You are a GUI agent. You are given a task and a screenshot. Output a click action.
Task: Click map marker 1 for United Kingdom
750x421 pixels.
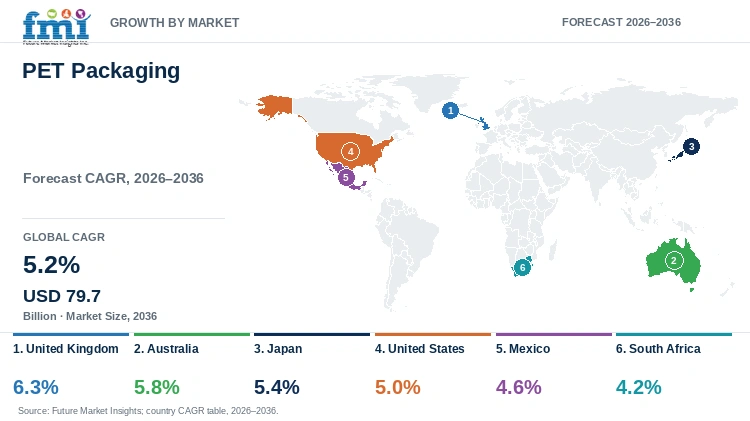(450, 111)
